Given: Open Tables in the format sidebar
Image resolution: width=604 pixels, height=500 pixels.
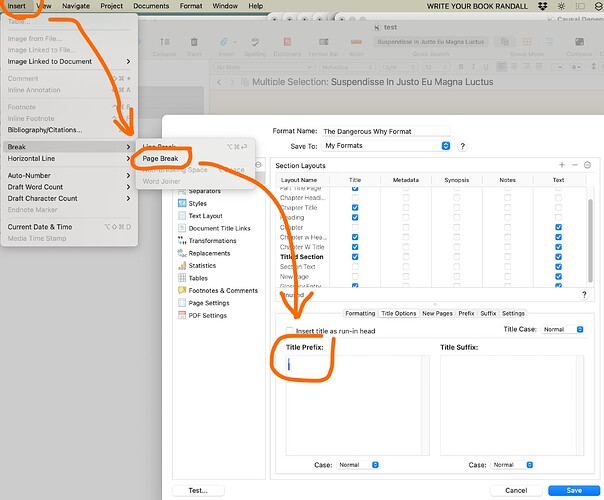Looking at the screenshot, I should point(198,278).
